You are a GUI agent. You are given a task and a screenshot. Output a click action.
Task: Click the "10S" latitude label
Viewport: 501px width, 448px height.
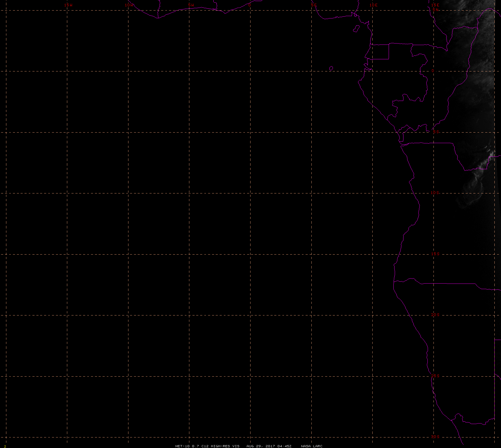click(x=435, y=193)
